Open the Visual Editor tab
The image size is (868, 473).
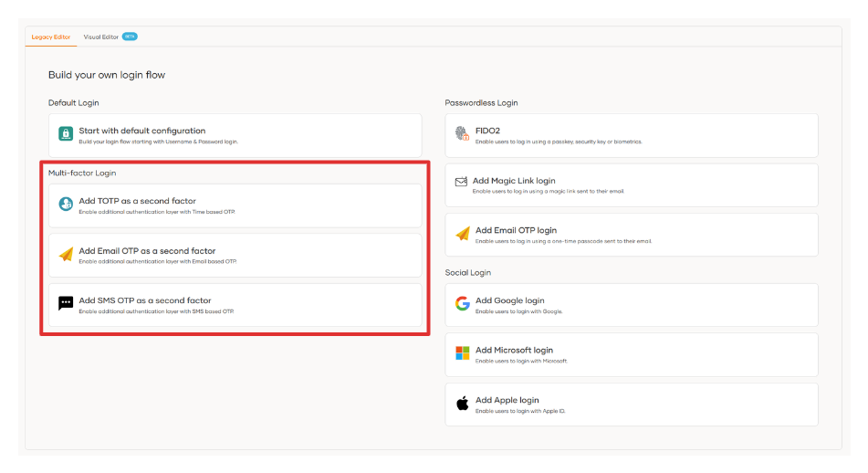100,37
